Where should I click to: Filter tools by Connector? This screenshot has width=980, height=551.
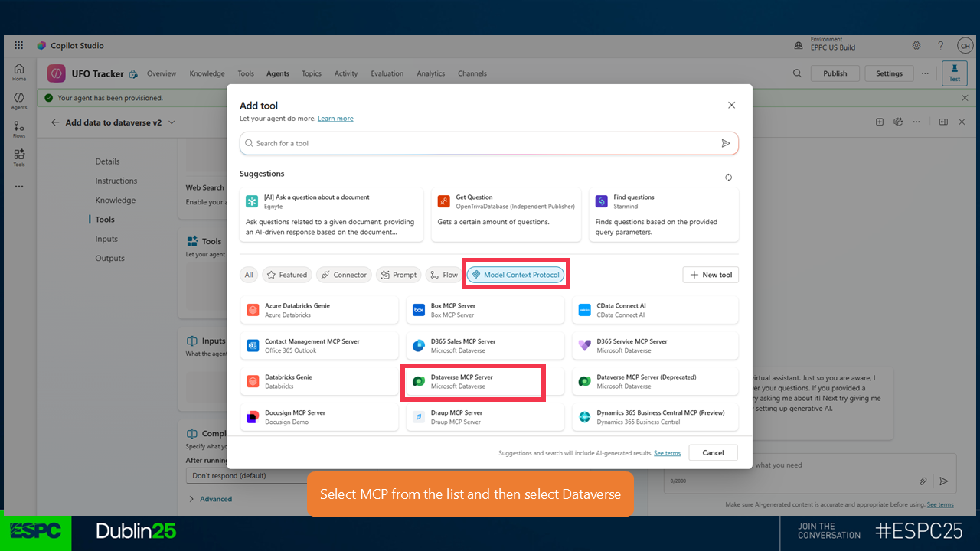[343, 275]
